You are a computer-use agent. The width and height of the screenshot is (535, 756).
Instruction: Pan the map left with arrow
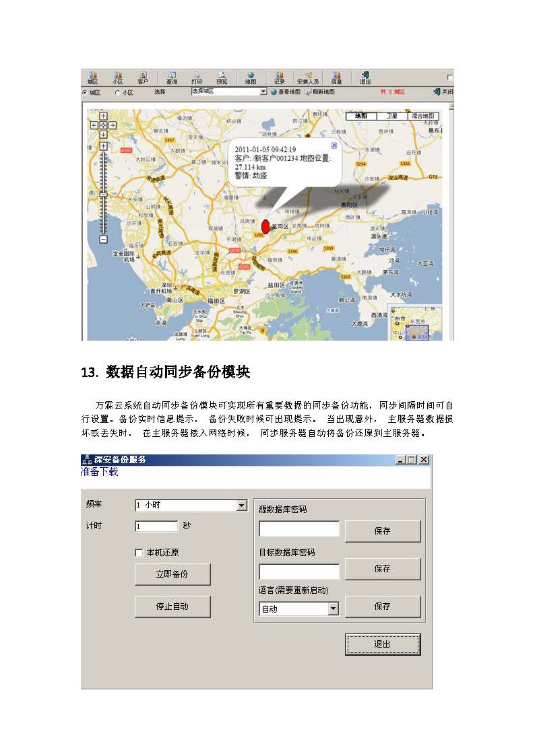94,125
